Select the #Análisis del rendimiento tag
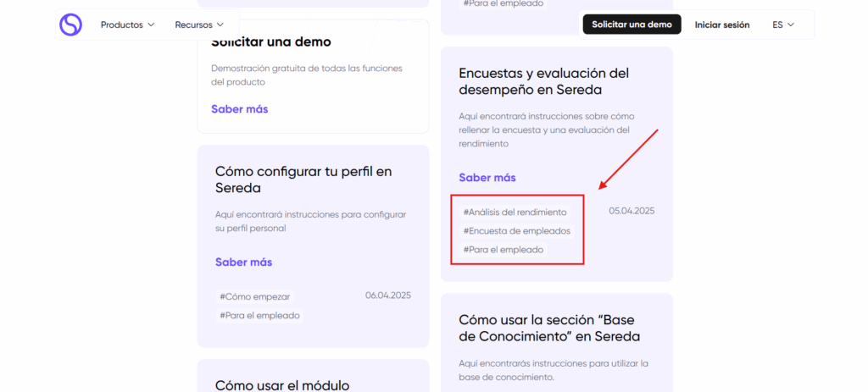 point(515,212)
